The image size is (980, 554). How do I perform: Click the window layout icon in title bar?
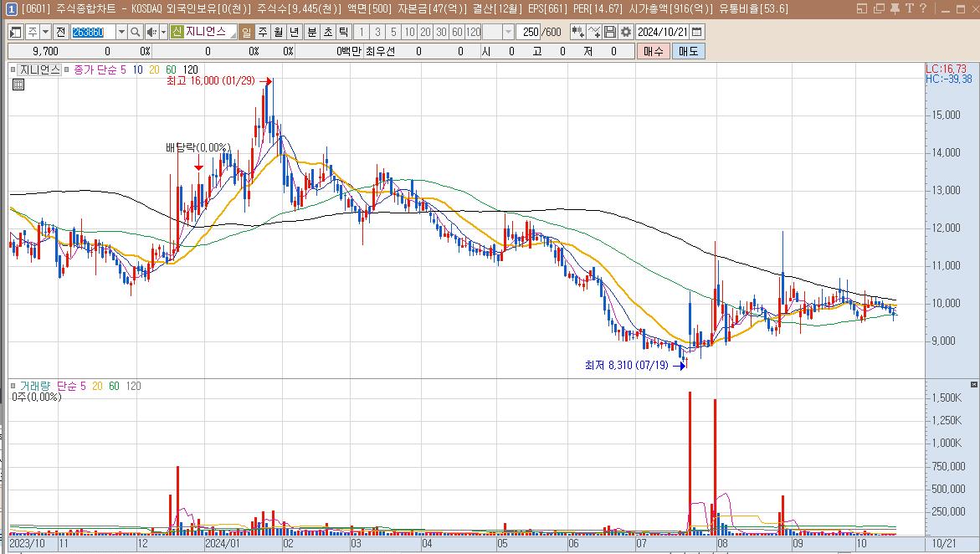[x=862, y=8]
